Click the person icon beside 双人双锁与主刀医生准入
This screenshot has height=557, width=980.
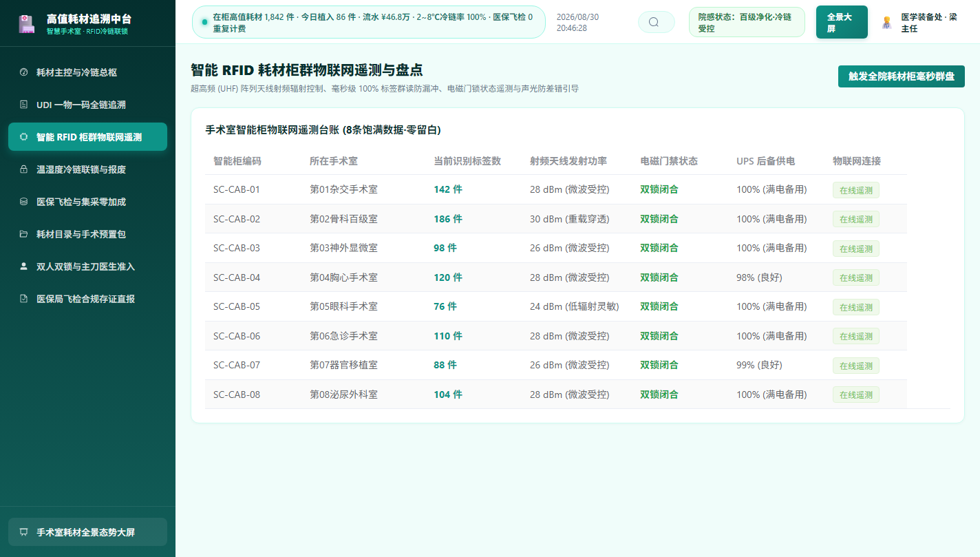(23, 266)
